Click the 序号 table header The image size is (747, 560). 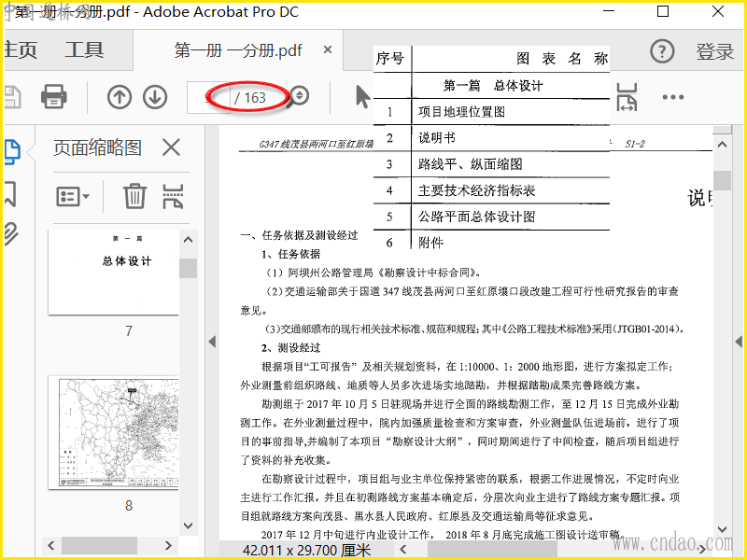[x=389, y=59]
